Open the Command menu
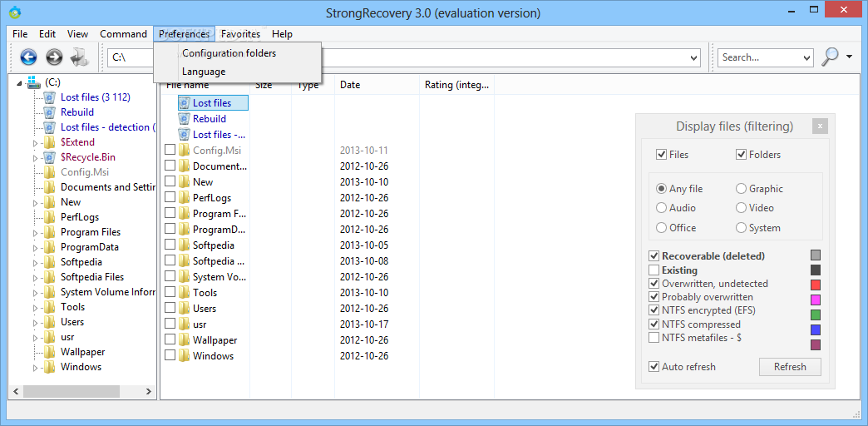 (x=123, y=34)
